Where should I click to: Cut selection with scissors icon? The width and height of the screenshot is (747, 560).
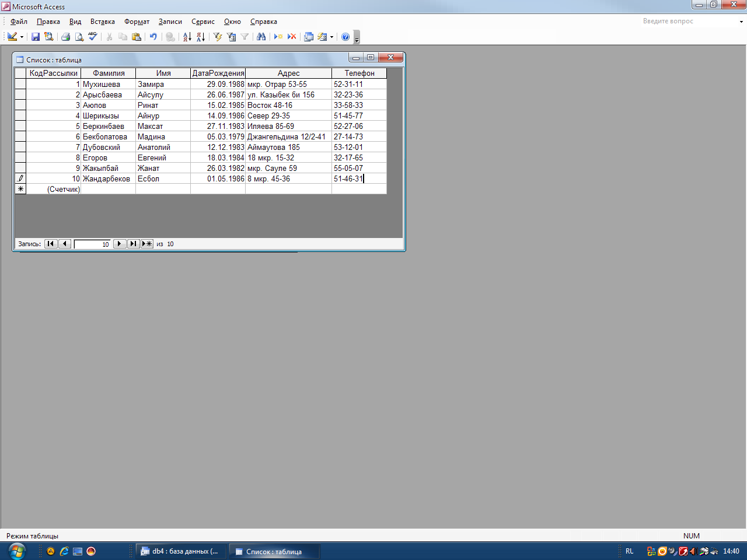click(109, 37)
